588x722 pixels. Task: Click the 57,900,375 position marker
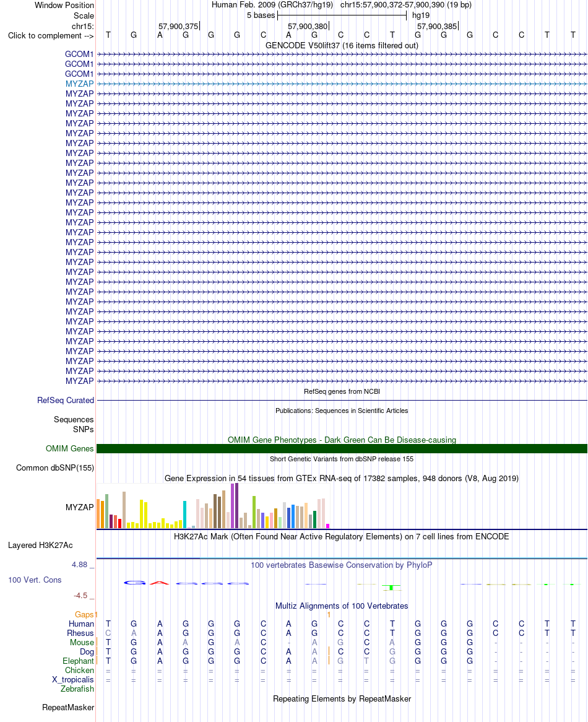(x=178, y=26)
